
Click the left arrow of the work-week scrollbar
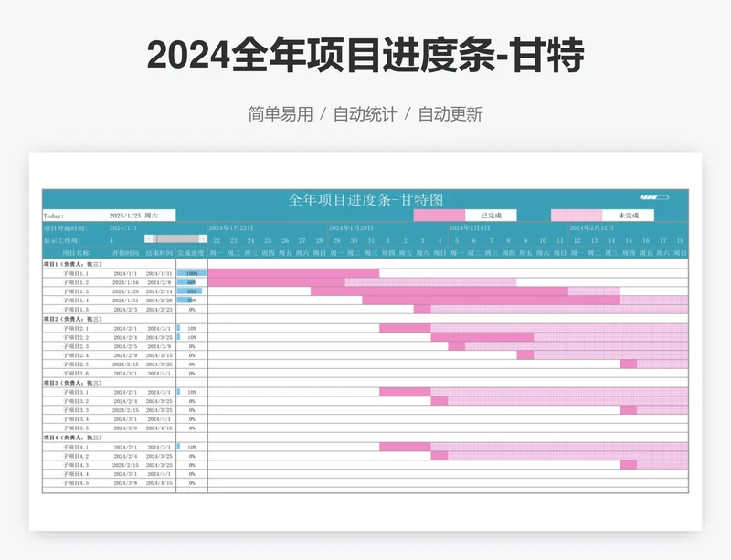point(148,239)
